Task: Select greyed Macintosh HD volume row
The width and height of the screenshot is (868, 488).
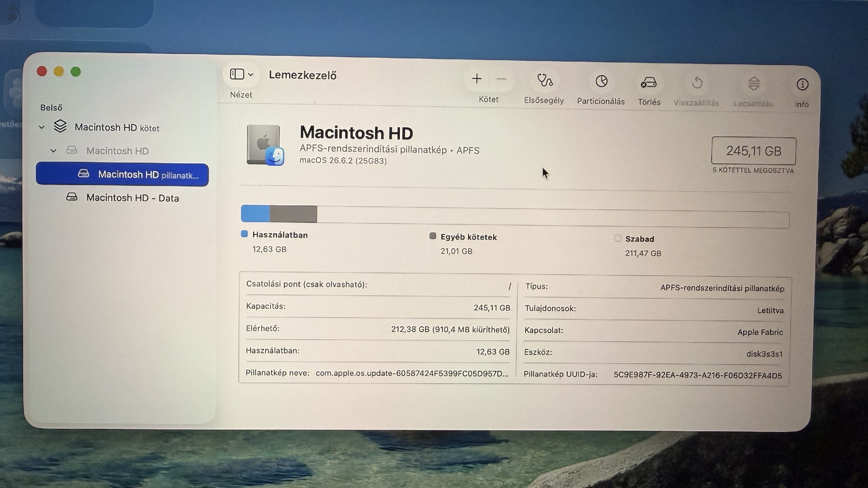Action: coord(117,150)
